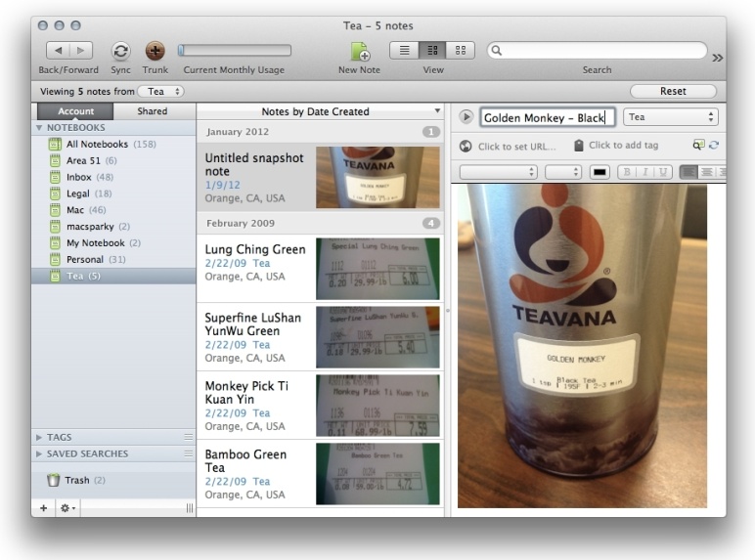Go forward with the Forward arrow button

click(x=81, y=51)
